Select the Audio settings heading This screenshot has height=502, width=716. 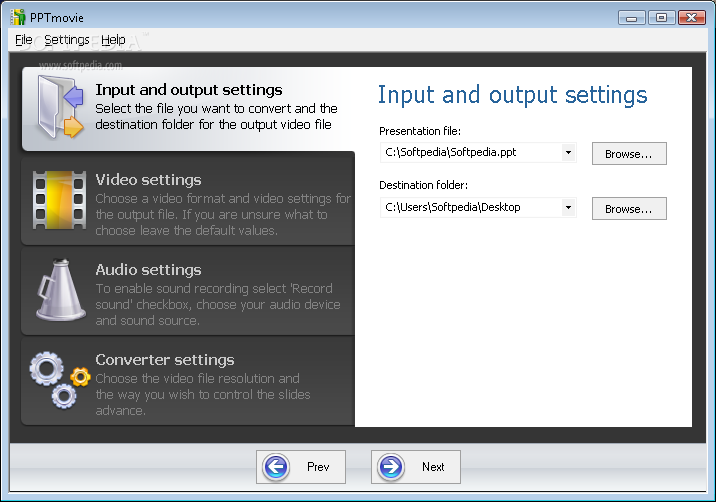[148, 270]
